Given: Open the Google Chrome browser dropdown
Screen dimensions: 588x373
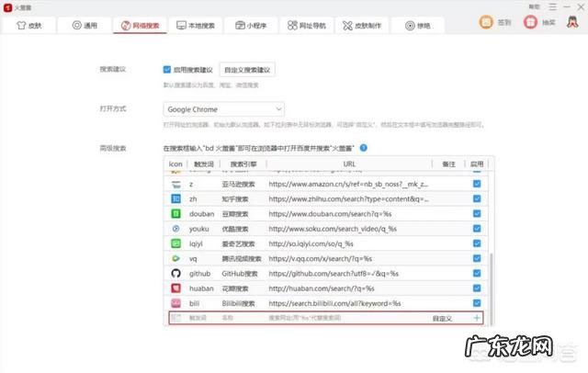Looking at the screenshot, I should (224, 109).
